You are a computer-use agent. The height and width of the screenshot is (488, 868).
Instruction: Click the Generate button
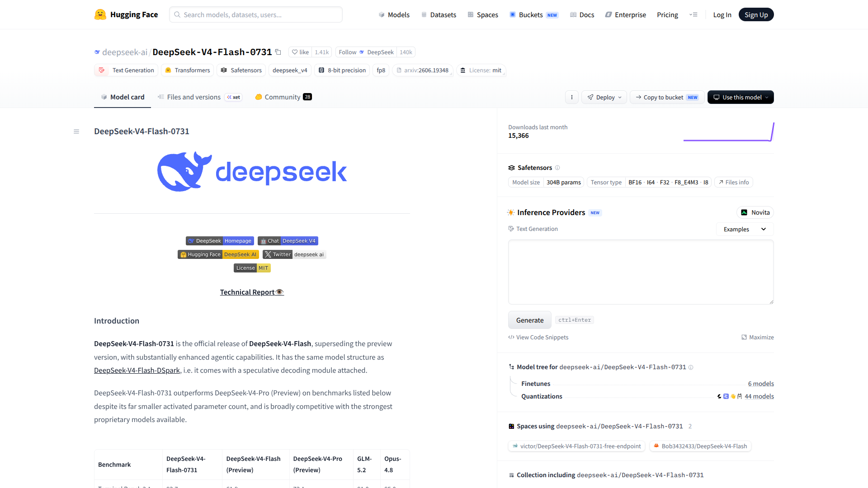[x=530, y=320]
